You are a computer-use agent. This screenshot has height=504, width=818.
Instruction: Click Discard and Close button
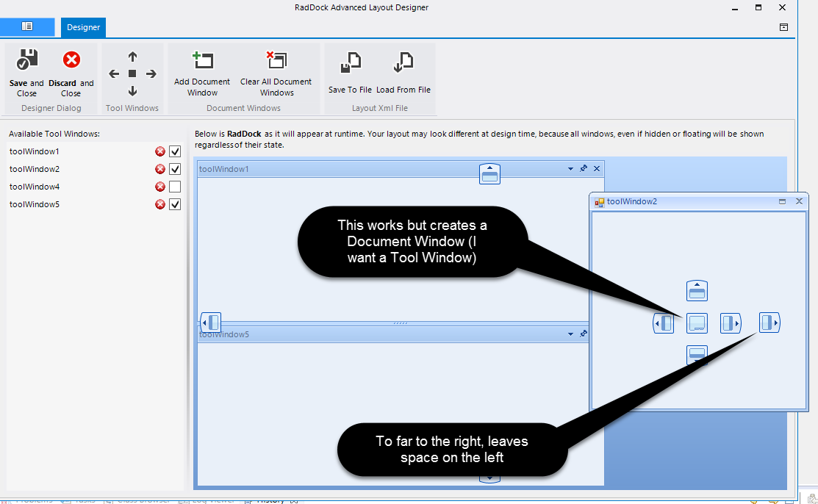pyautogui.click(x=71, y=73)
